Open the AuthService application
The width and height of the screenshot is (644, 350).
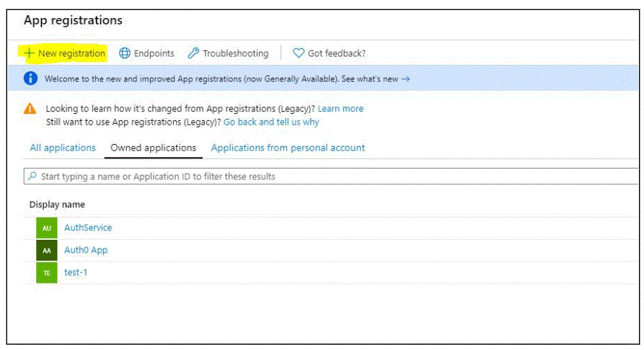click(88, 228)
